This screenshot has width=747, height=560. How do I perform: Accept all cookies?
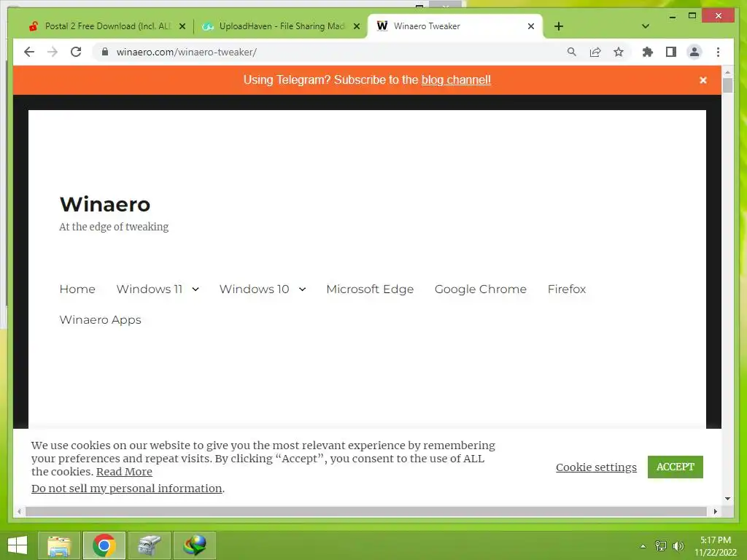(675, 467)
